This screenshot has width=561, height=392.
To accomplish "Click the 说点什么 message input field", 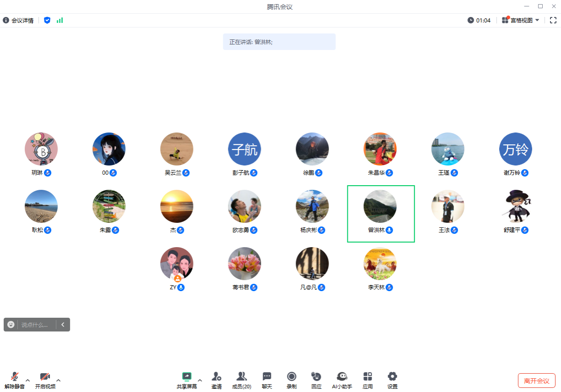I will tap(36, 325).
